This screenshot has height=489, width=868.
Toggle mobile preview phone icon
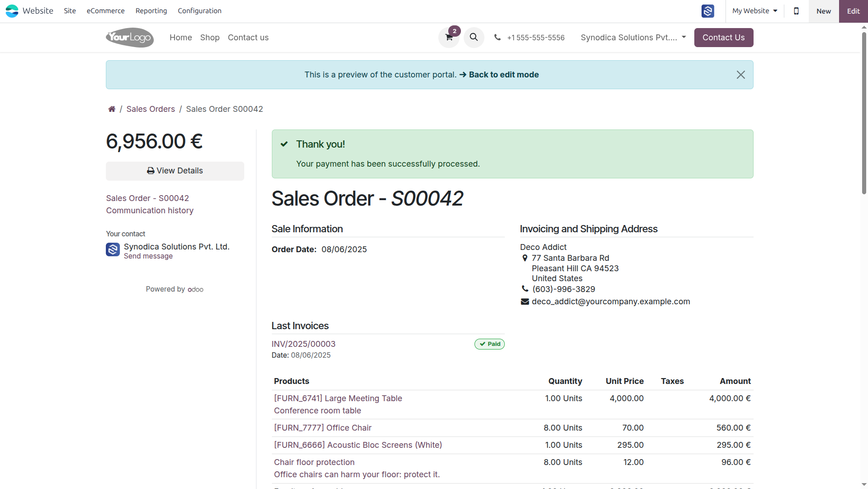click(797, 11)
